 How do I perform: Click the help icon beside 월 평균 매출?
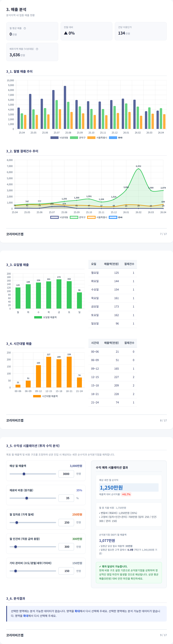(x=25, y=28)
